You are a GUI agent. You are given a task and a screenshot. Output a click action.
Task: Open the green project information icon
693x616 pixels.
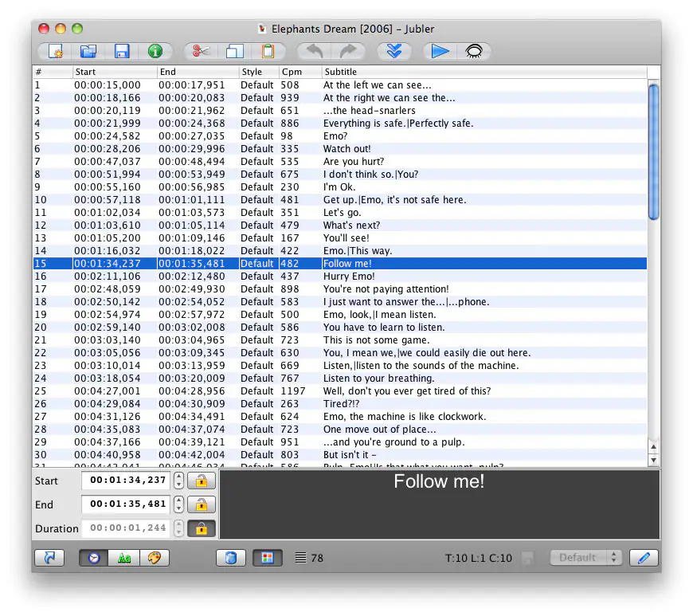point(155,51)
